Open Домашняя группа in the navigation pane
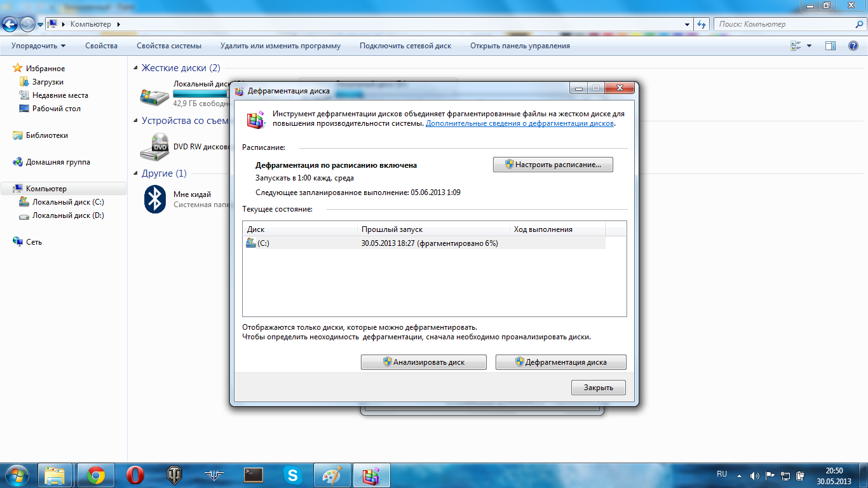This screenshot has width=868, height=488. [x=58, y=162]
